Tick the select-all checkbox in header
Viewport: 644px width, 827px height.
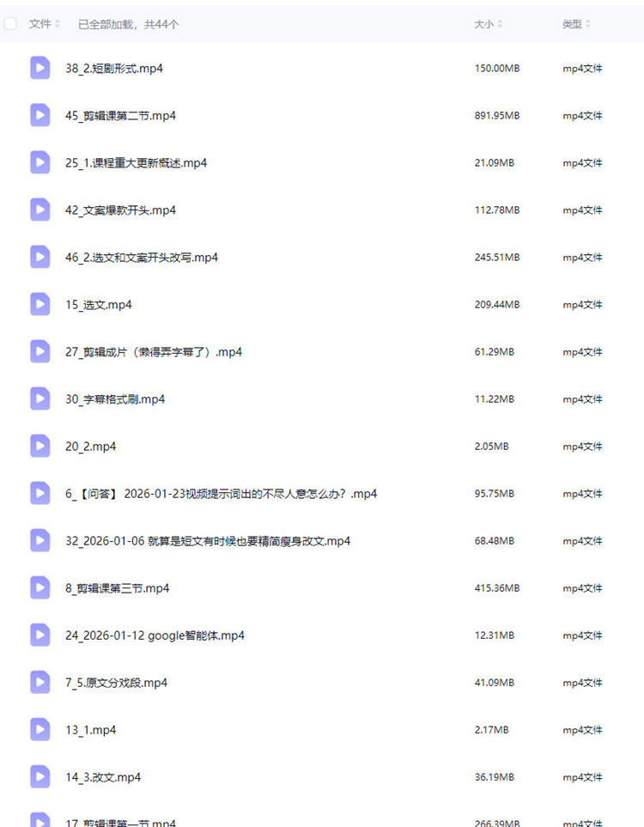coord(10,24)
